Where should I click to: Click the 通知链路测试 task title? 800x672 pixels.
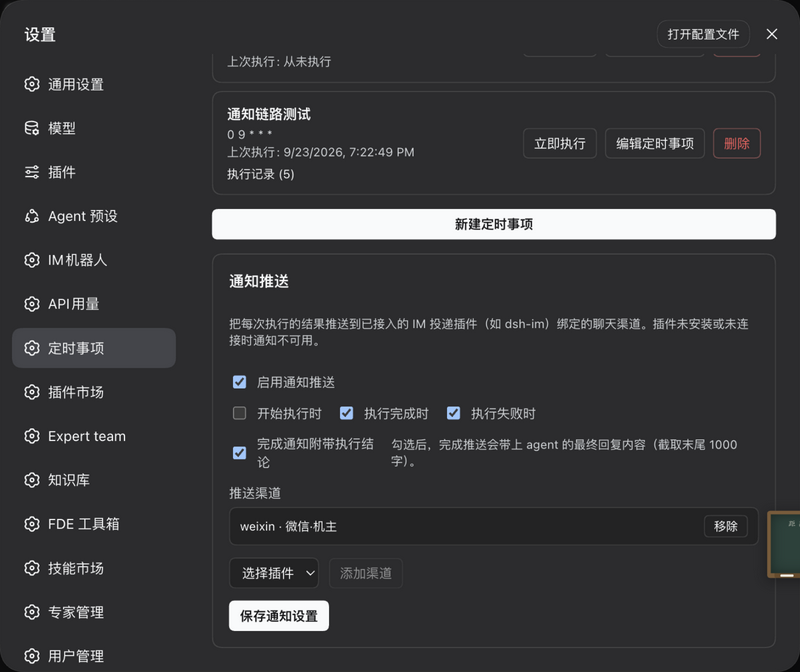point(269,114)
